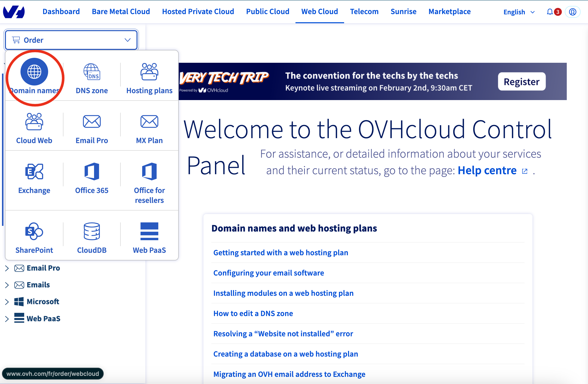Viewport: 588px width, 384px height.
Task: Expand the Microsoft sidebar section
Action: 7,302
